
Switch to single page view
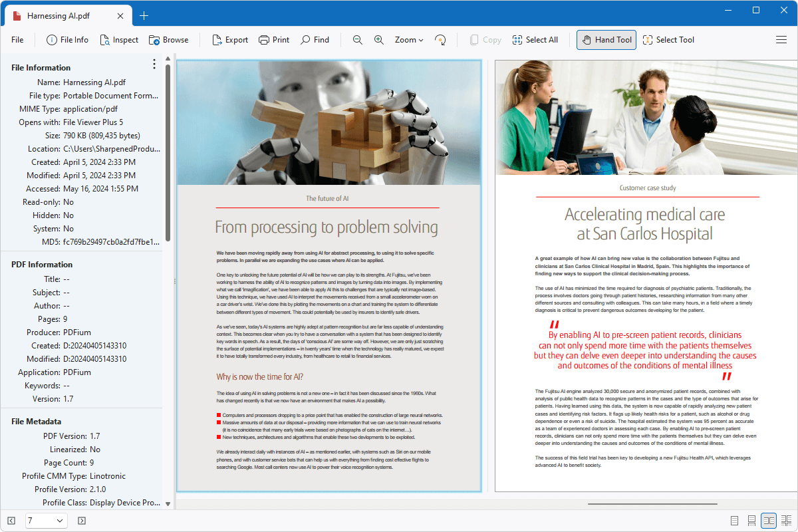[x=735, y=520]
